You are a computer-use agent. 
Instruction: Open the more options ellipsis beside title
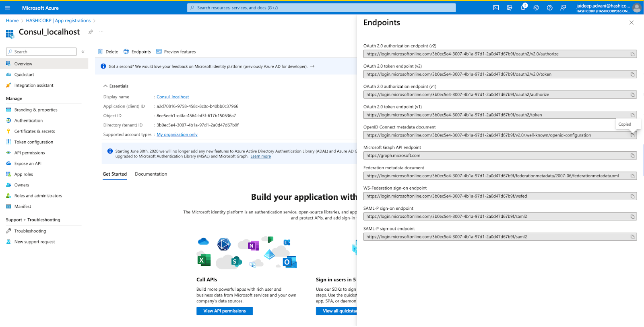point(101,32)
